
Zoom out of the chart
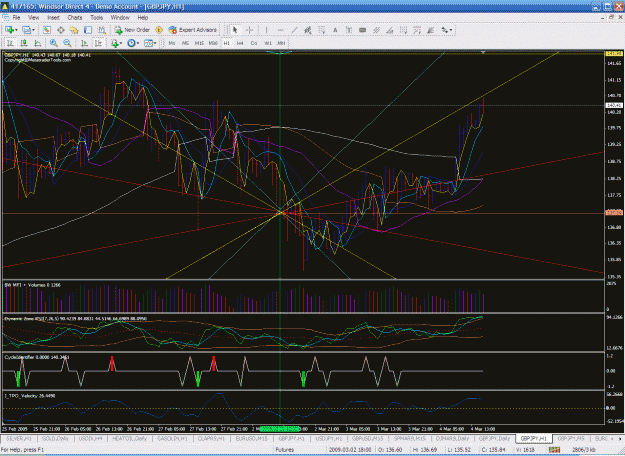[67, 43]
